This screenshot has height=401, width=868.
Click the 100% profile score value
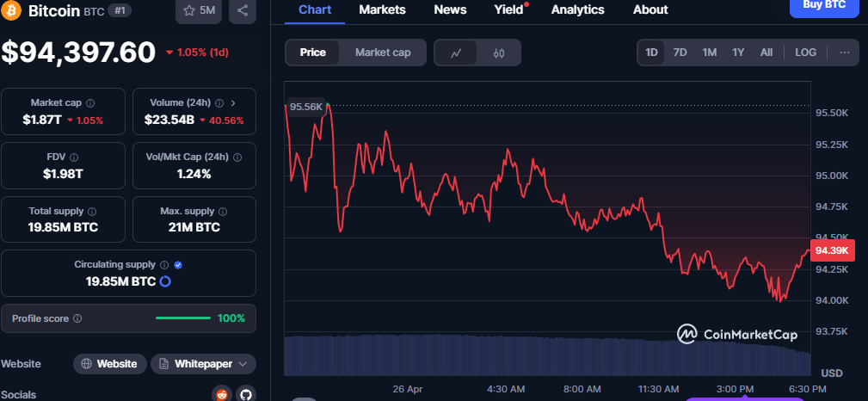(x=231, y=318)
